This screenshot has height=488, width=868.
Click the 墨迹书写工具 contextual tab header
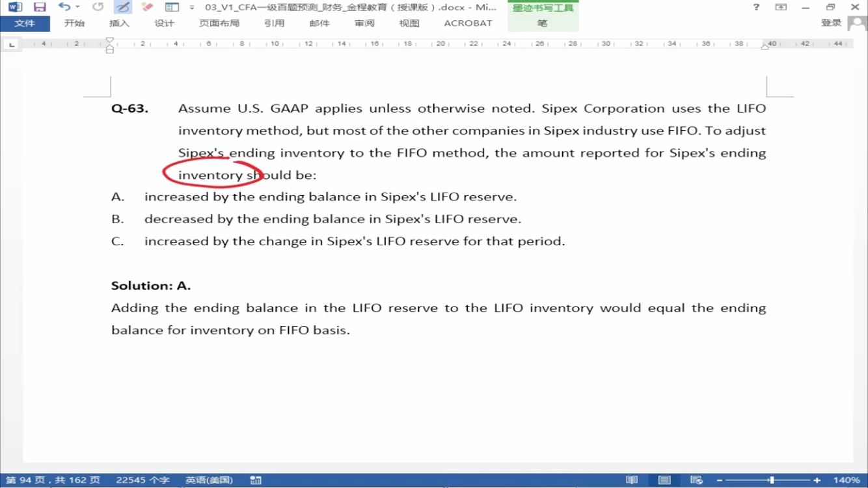tap(543, 8)
